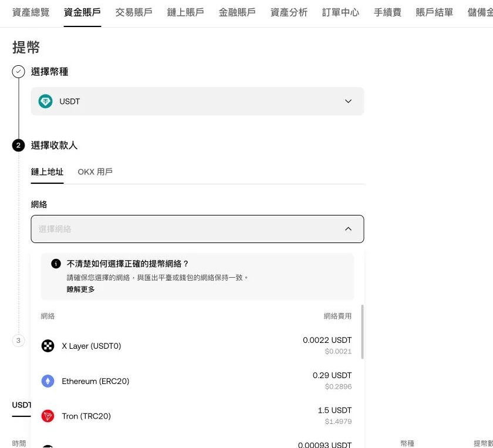Choose Ethereum (ERC20) network
The image size is (493, 448).
pos(197,381)
